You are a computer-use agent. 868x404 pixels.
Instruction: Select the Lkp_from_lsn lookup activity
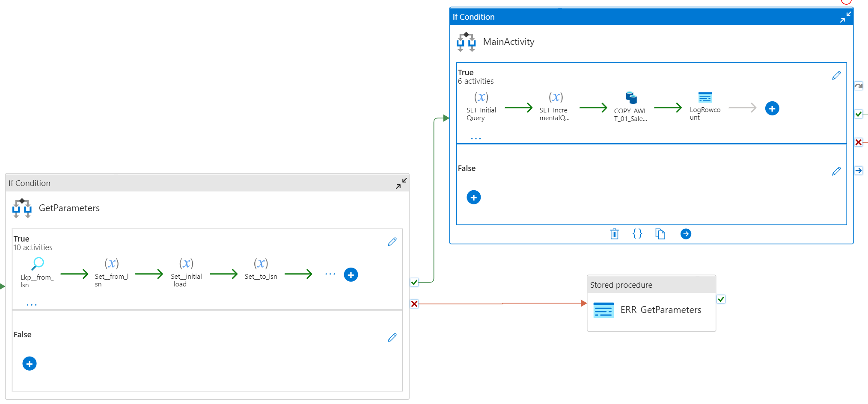[37, 273]
